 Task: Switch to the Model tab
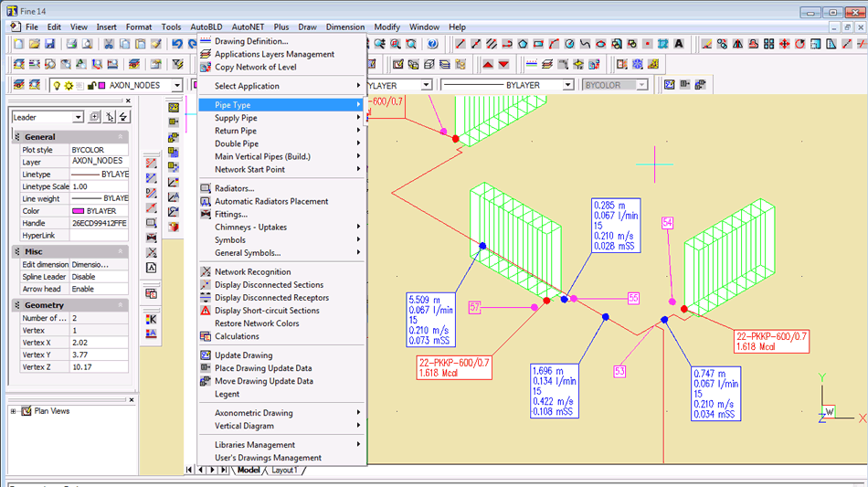tap(249, 470)
